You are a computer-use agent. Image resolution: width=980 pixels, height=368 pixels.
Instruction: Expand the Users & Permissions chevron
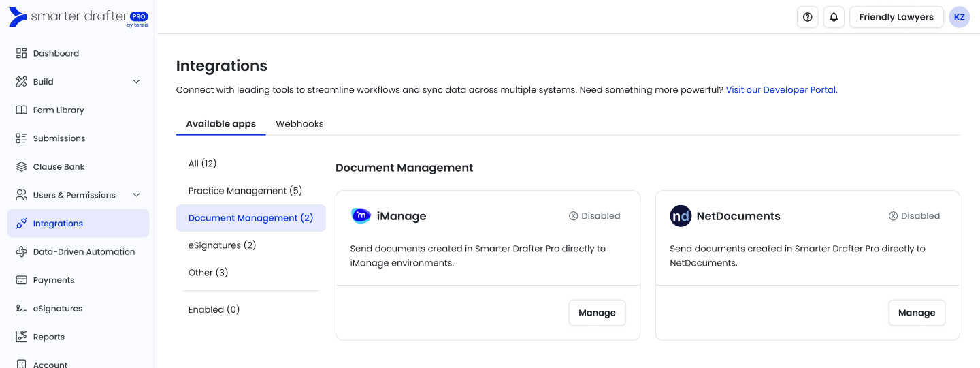[x=136, y=195]
